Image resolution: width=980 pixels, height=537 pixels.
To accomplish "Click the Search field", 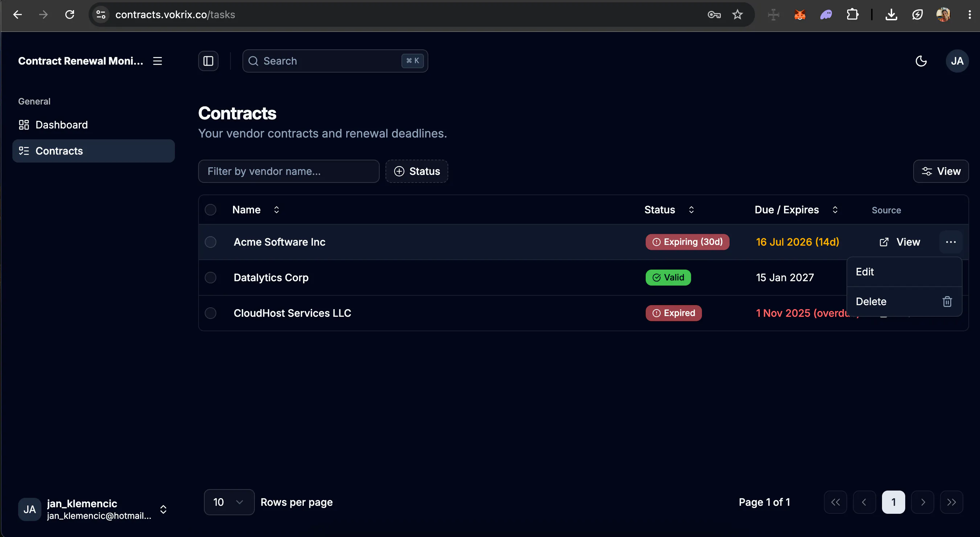I will 335,61.
